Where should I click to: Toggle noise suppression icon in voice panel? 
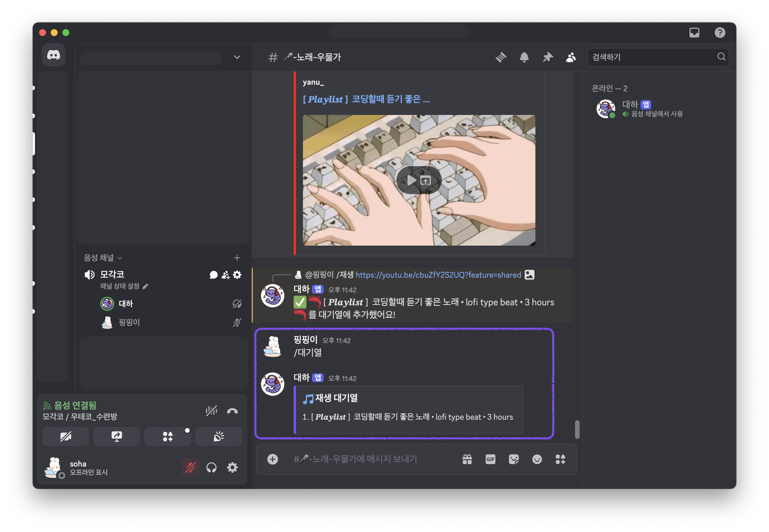click(x=211, y=411)
